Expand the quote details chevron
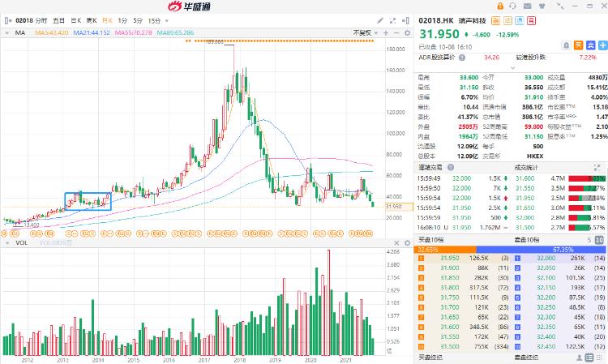 click(x=512, y=68)
